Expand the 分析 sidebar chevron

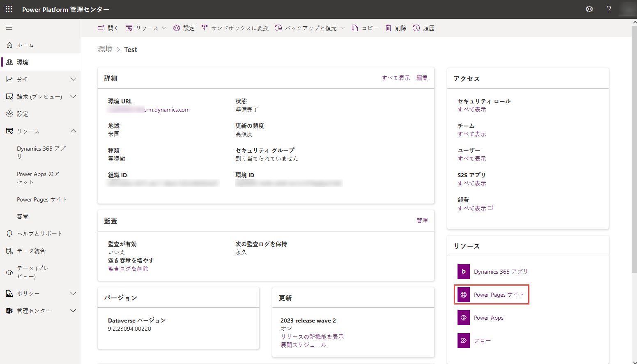tap(73, 79)
